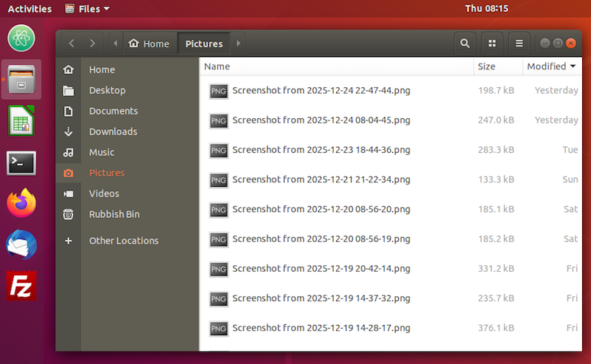Image resolution: width=591 pixels, height=364 pixels.
Task: Click the 376.1 kB size value
Action: [496, 329]
